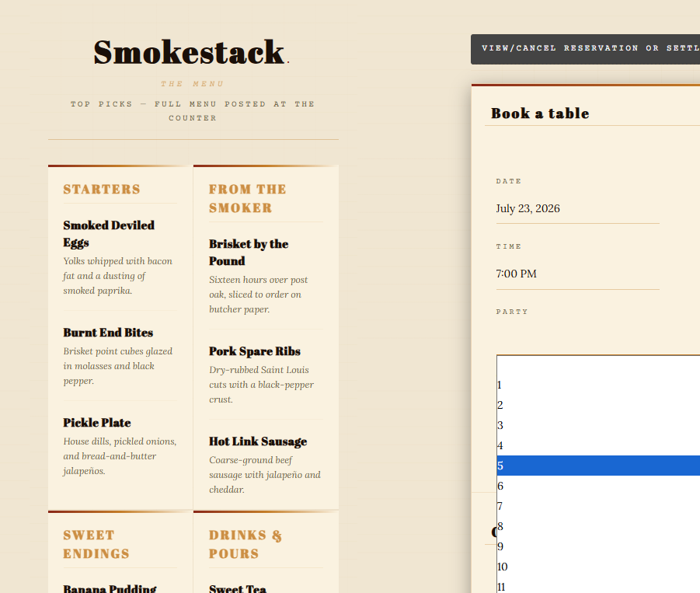Select option 4 in party list

point(598,445)
